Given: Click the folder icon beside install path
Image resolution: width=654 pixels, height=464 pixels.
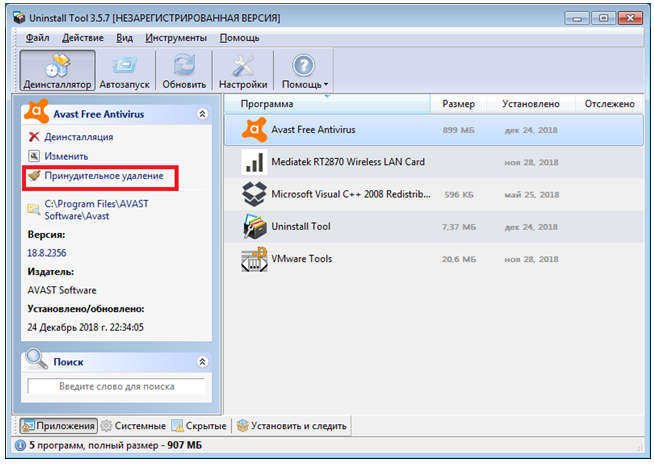Looking at the screenshot, I should click(x=33, y=209).
